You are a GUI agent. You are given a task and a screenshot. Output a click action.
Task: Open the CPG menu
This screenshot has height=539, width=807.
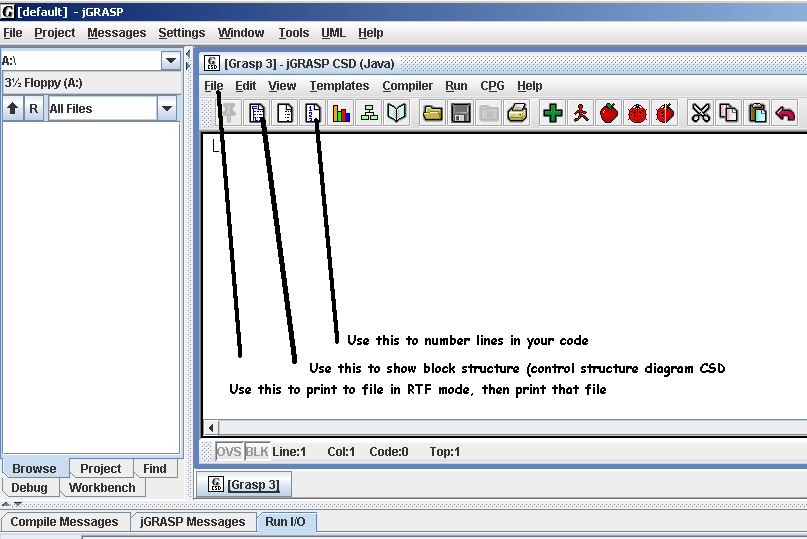[492, 86]
